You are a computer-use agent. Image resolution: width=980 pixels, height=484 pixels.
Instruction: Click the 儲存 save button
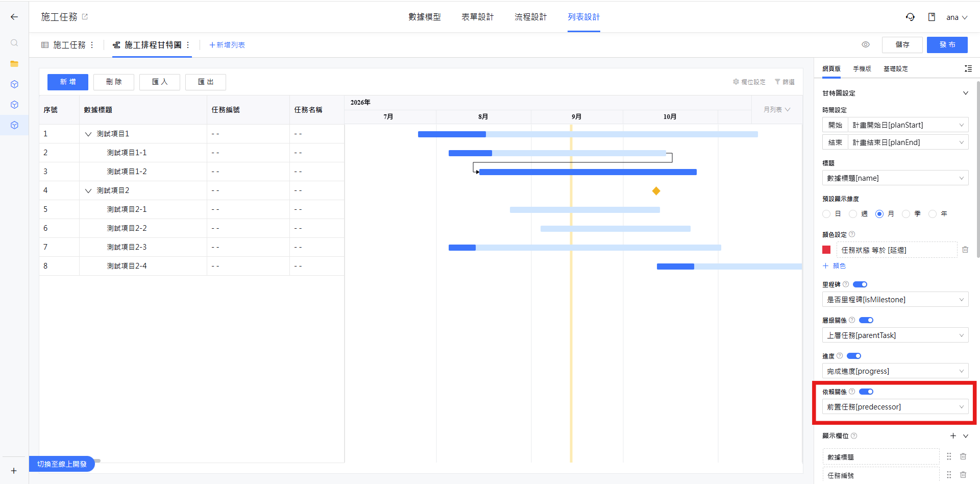pyautogui.click(x=902, y=44)
